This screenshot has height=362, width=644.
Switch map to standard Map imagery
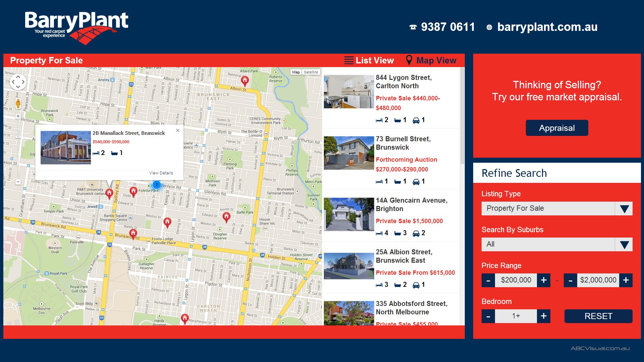click(296, 72)
